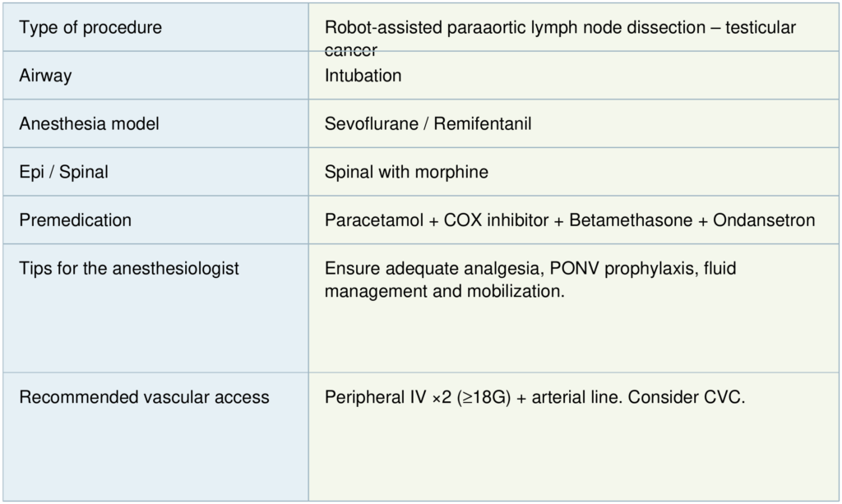Click the 'Premedication' row label
Image resolution: width=842 pixels, height=504 pixels.
coord(75,220)
